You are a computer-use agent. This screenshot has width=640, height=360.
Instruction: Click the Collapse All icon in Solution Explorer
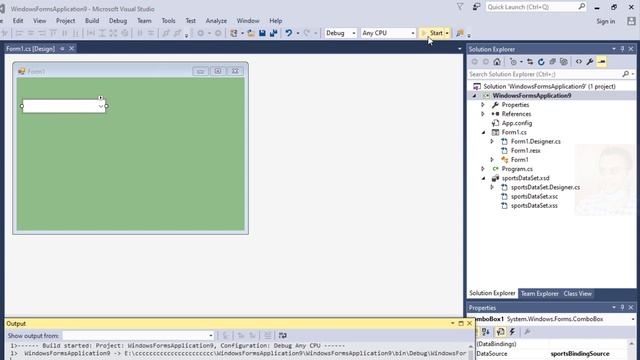click(x=552, y=62)
